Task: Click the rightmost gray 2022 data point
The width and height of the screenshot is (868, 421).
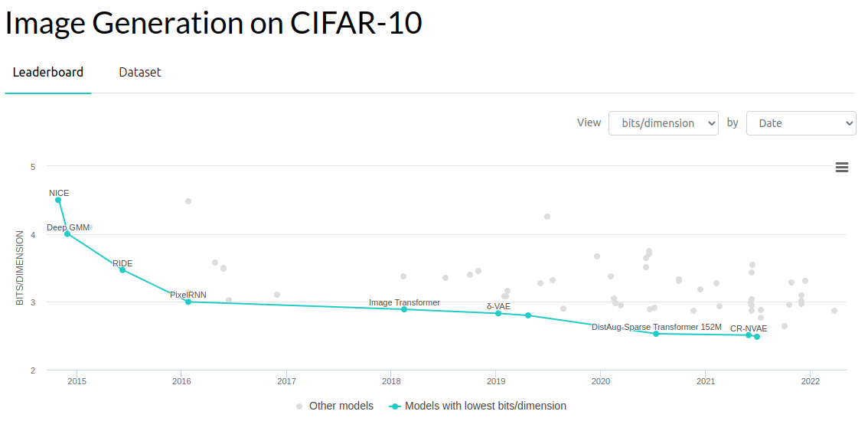Action: click(x=834, y=311)
